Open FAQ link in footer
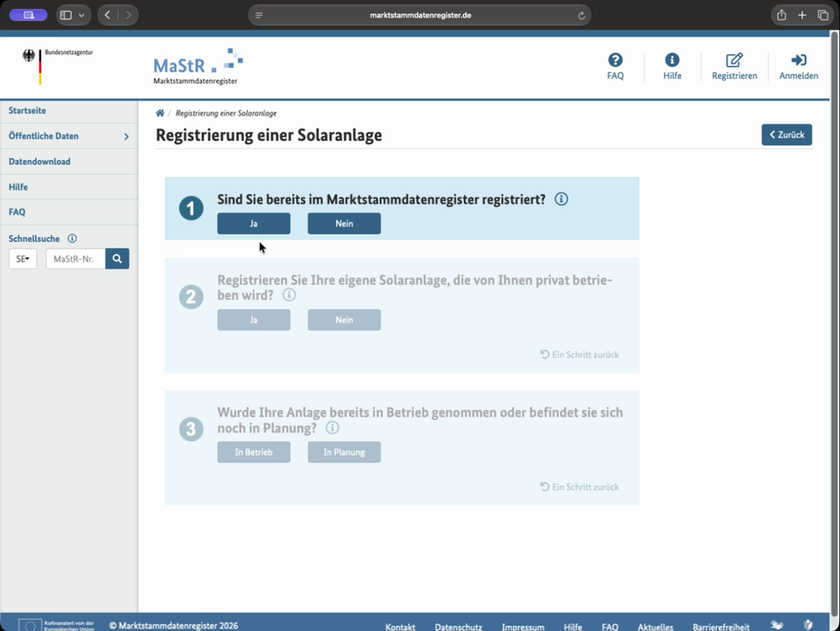The width and height of the screenshot is (840, 631). pos(610,627)
